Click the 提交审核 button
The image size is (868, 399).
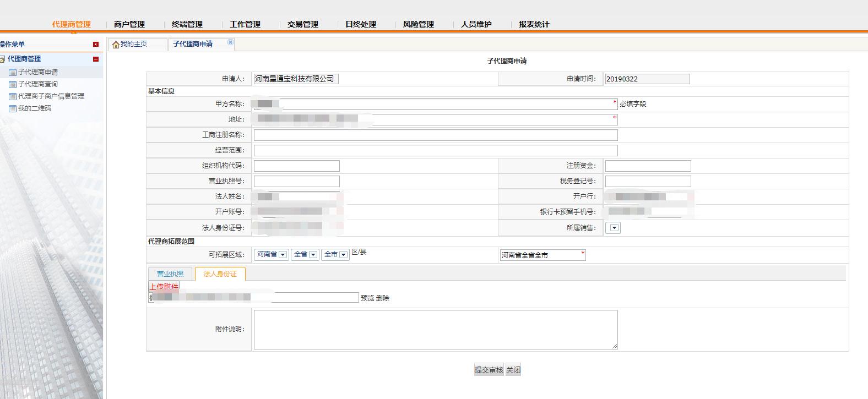489,370
